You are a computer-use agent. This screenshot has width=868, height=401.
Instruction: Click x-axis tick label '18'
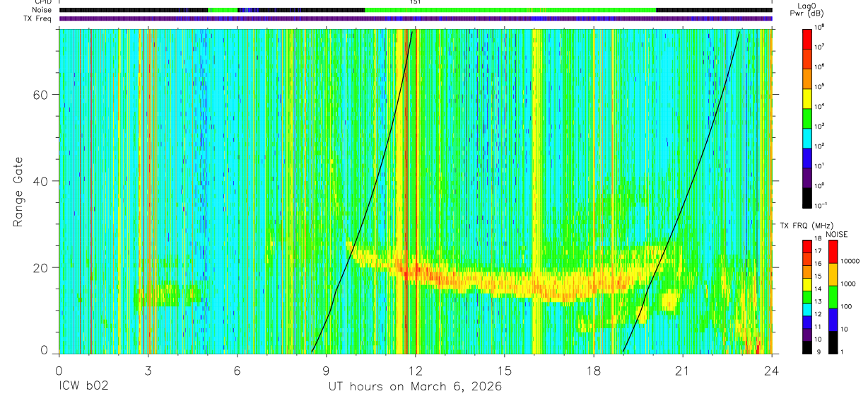pos(594,371)
